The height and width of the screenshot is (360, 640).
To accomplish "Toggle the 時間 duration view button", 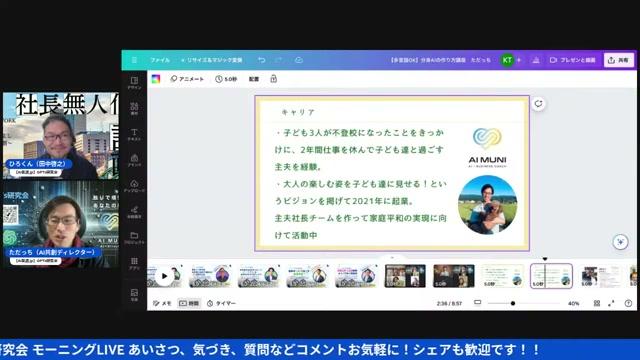I will coord(189,303).
